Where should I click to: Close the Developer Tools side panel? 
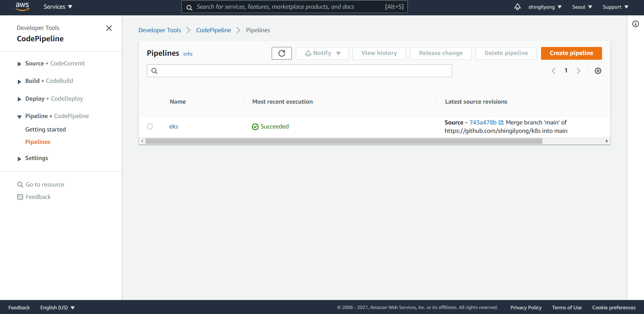tap(109, 28)
